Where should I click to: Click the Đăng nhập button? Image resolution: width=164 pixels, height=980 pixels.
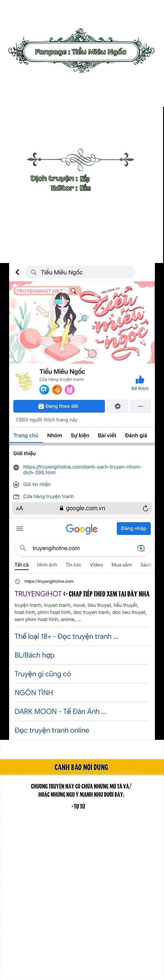(x=134, y=528)
